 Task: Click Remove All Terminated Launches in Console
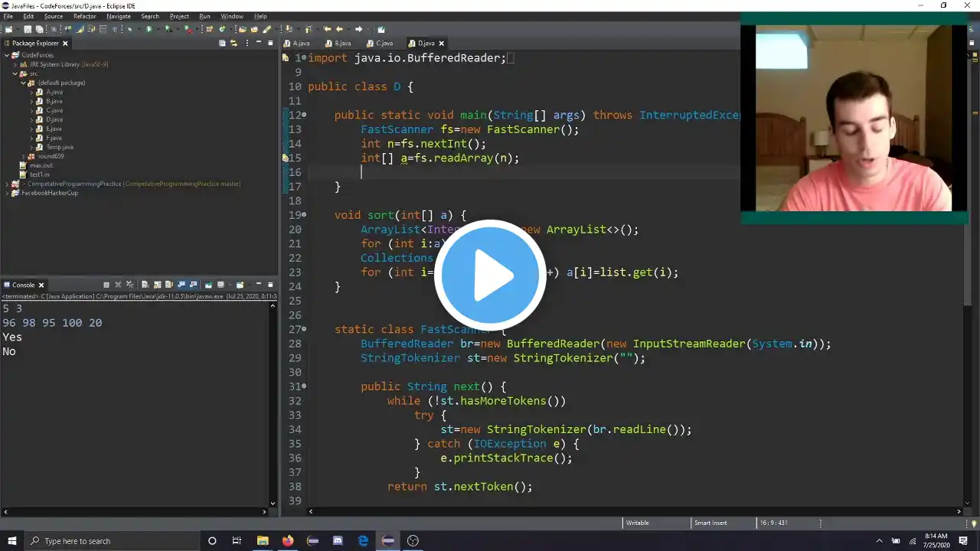click(x=130, y=285)
